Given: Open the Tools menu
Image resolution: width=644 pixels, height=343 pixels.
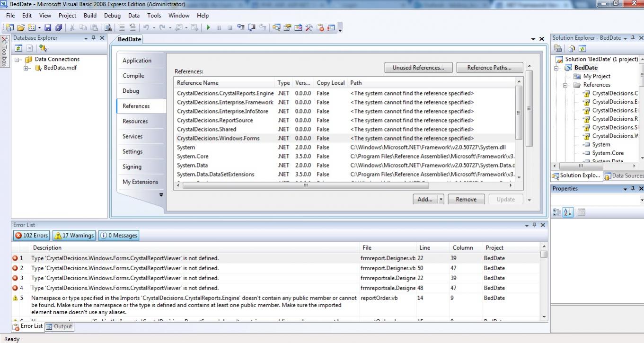Looking at the screenshot, I should click(154, 16).
